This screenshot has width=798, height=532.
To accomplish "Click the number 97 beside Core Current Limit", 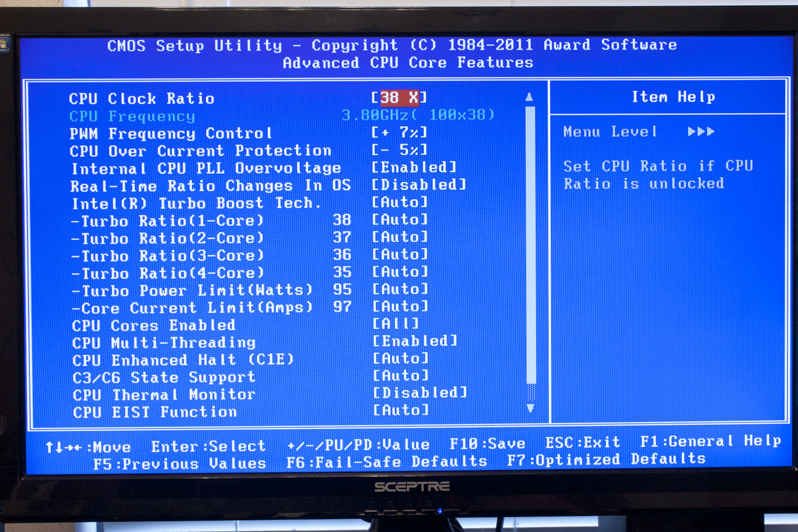I will pyautogui.click(x=342, y=307).
